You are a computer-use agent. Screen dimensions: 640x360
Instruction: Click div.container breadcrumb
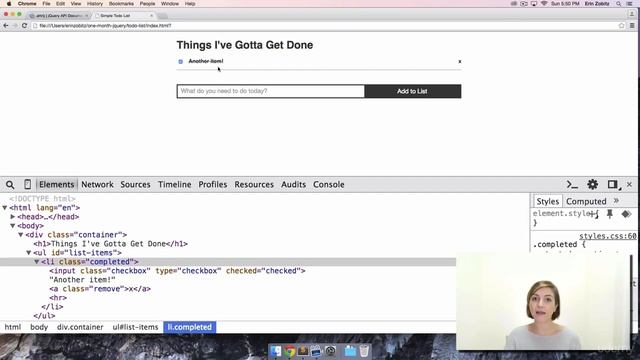tap(80, 327)
